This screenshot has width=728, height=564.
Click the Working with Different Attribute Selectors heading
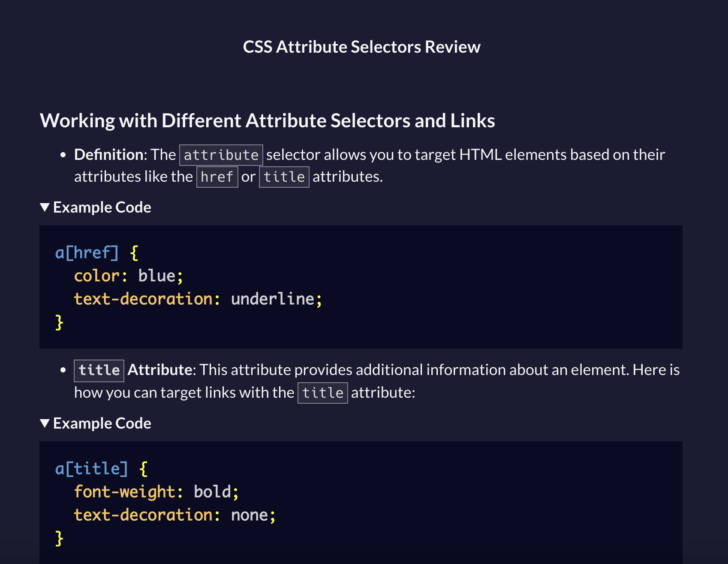point(267,121)
